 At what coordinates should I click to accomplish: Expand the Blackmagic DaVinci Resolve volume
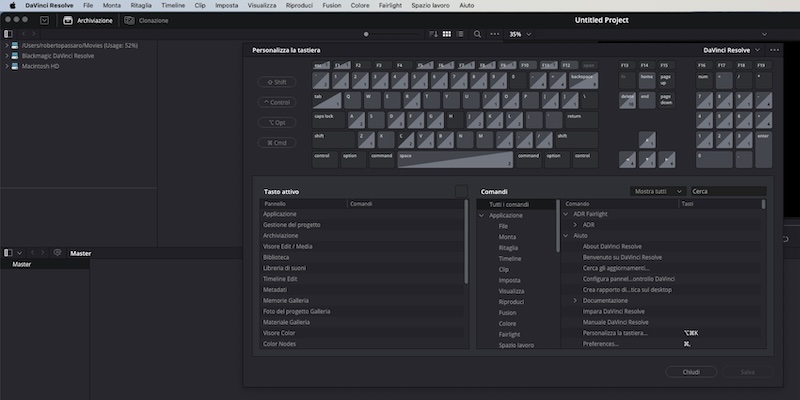point(7,56)
